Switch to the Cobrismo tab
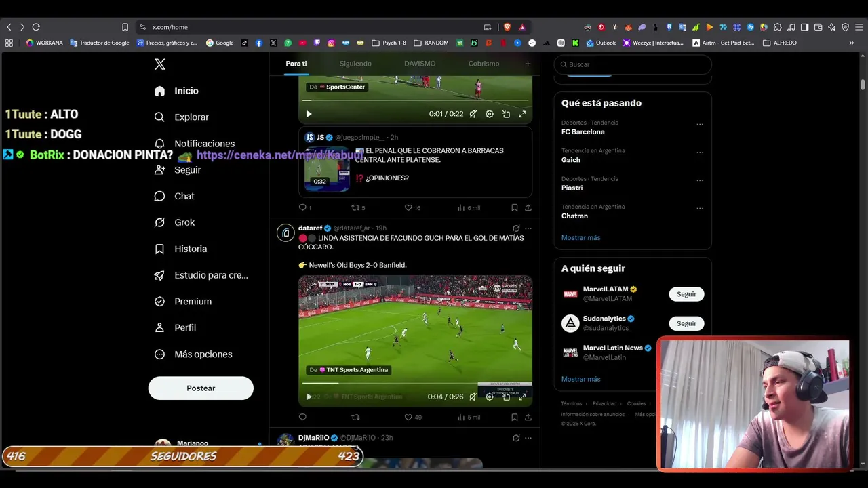 coord(484,64)
